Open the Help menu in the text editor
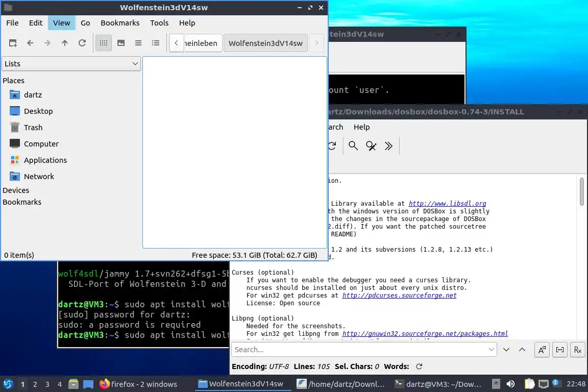 point(361,127)
